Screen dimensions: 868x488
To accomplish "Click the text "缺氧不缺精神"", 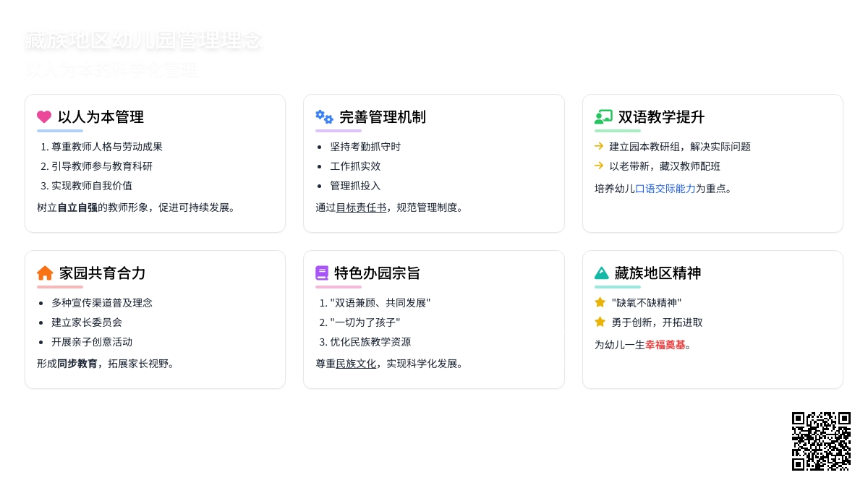I will point(647,303).
